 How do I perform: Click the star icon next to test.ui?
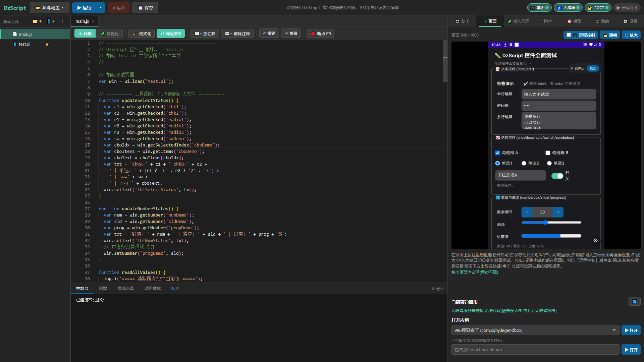47,44
